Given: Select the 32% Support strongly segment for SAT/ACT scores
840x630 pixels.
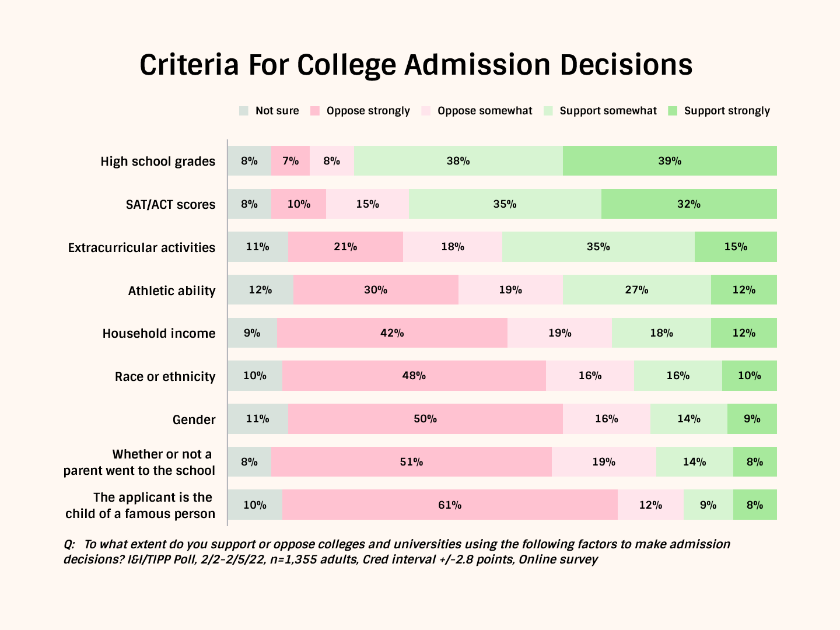Looking at the screenshot, I should point(689,204).
